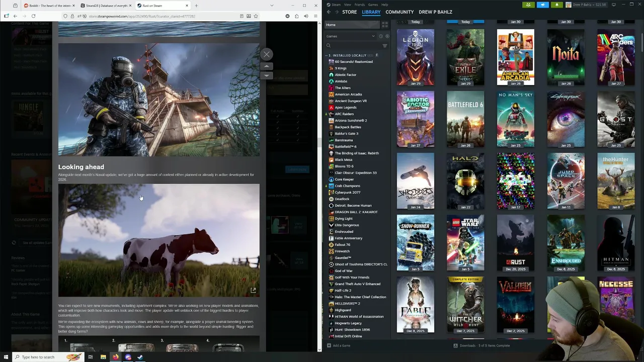644x362 pixels.
Task: Select the Home button in the library sidebar
Action: [x=352, y=25]
